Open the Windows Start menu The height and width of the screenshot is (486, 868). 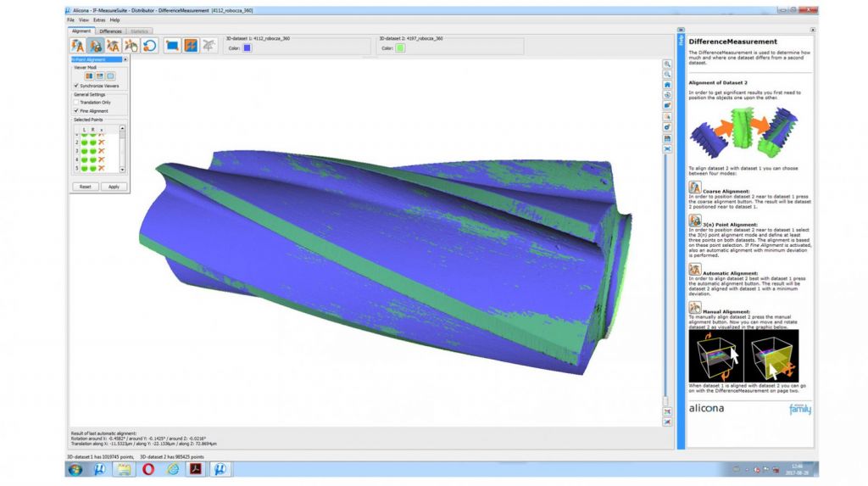75,469
